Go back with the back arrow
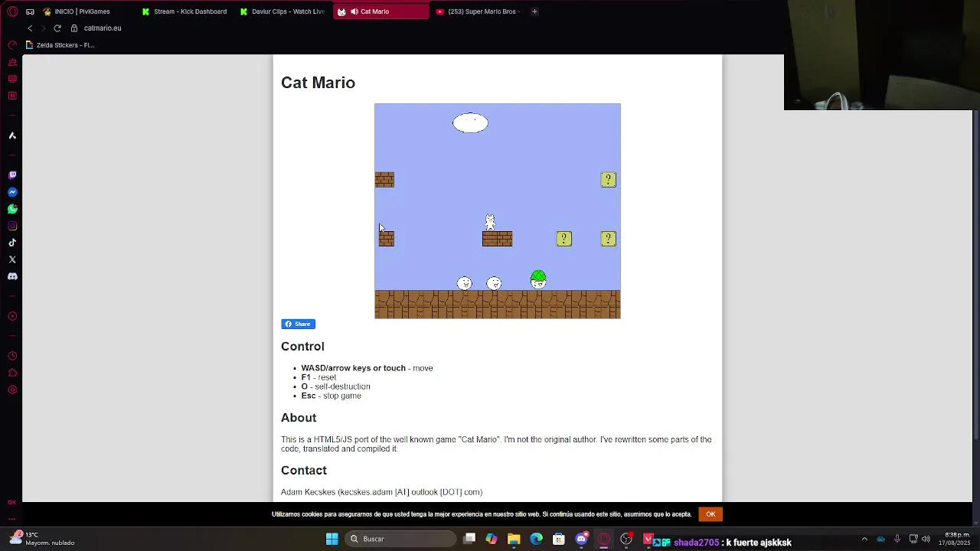Viewport: 980px width, 551px height. pos(30,28)
